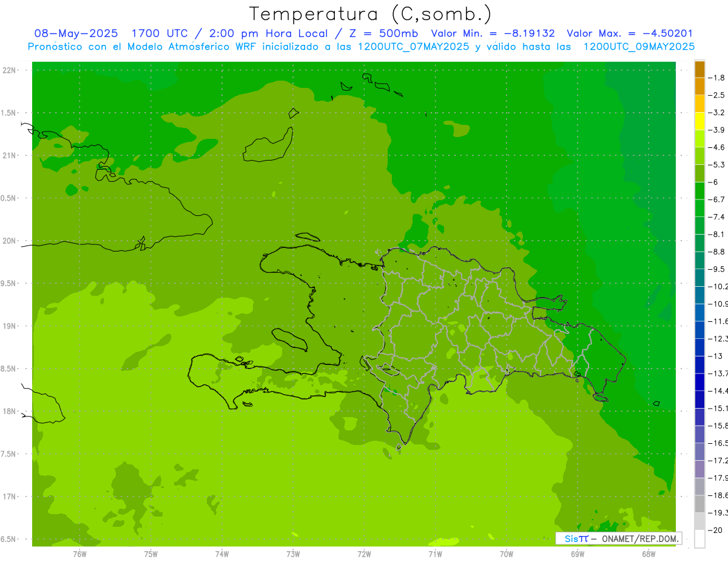Click the '-8.8' legend value
Viewport: 728px width, 562px height.
pyautogui.click(x=717, y=252)
